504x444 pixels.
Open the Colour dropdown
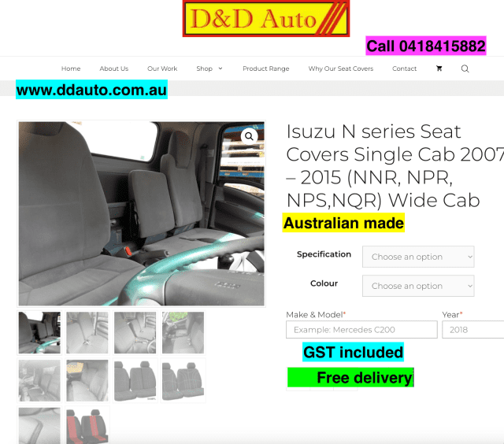[x=418, y=286]
